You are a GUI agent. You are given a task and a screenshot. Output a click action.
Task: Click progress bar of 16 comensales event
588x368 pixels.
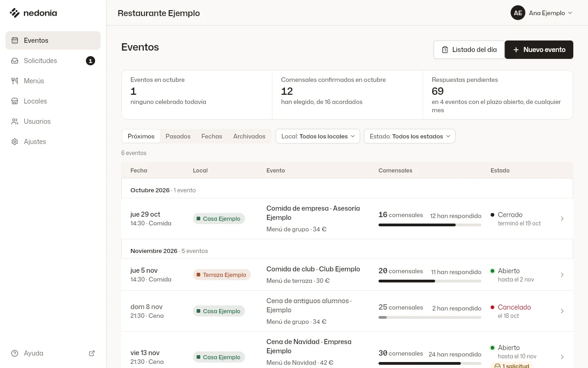click(x=430, y=225)
